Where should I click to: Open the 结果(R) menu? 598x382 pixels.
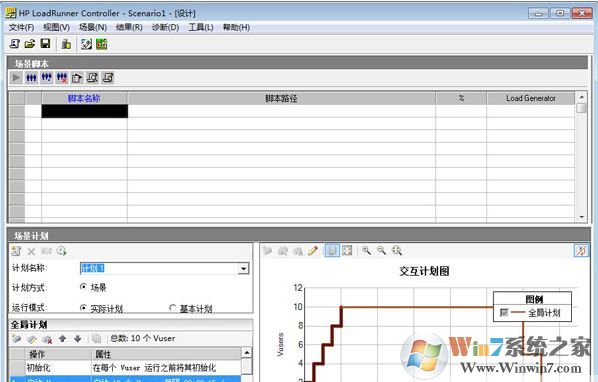point(129,27)
